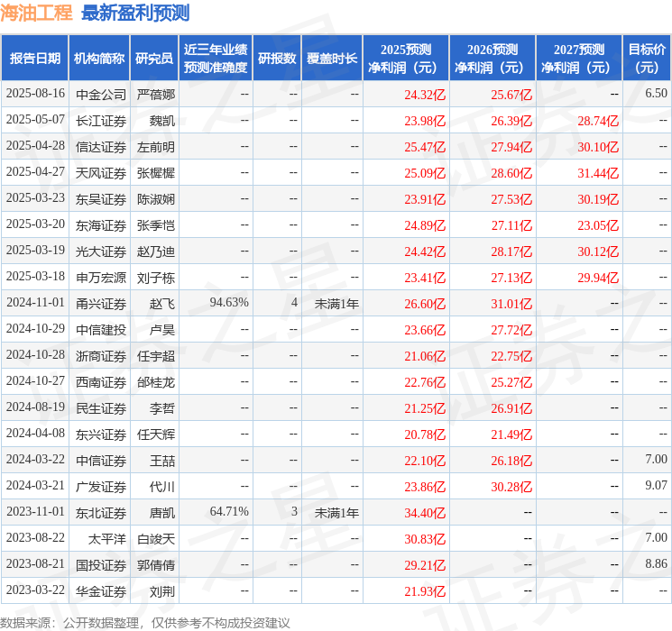Click the 21.49亿 forecast value
The image size is (672, 631).
coord(511,434)
